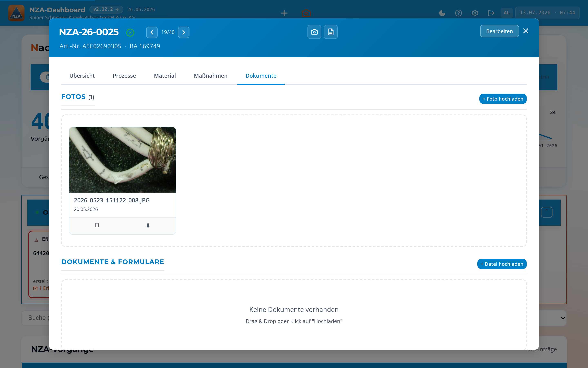The image size is (588, 368).
Task: Click + Foto hochladen button
Action: click(x=503, y=99)
